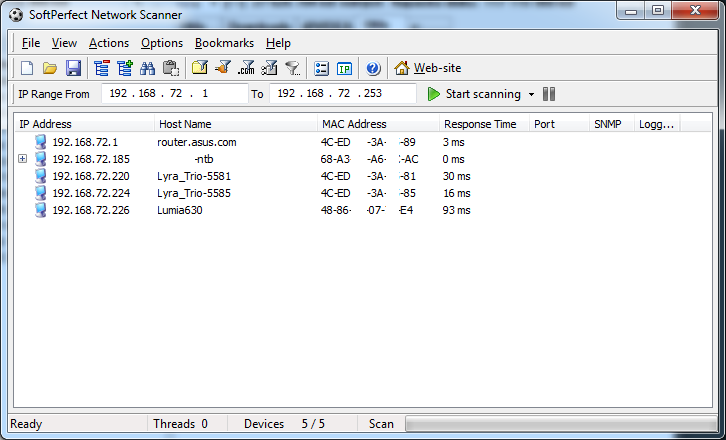Click the green IP address icon
The width and height of the screenshot is (726, 440).
tap(344, 68)
